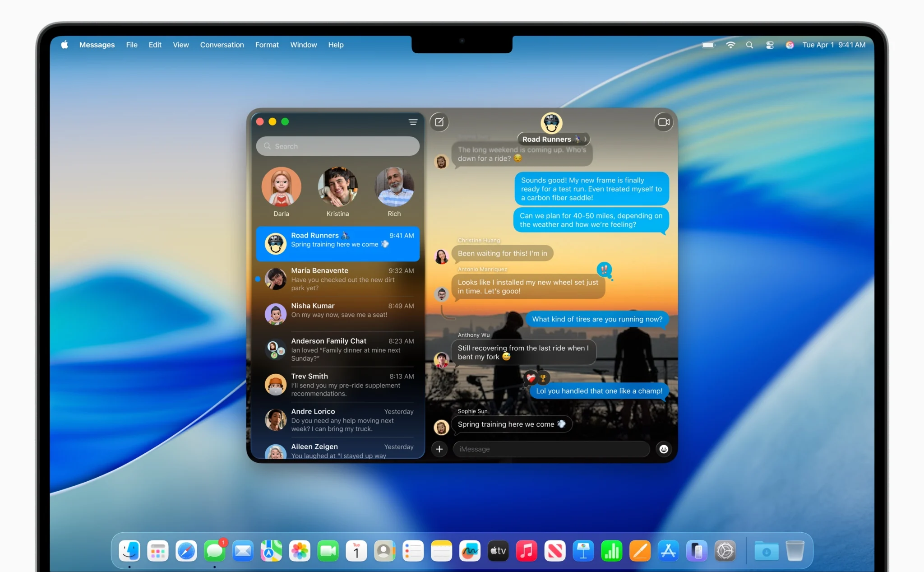Open Downloads folder in the Dock
This screenshot has height=572, width=924.
point(767,551)
